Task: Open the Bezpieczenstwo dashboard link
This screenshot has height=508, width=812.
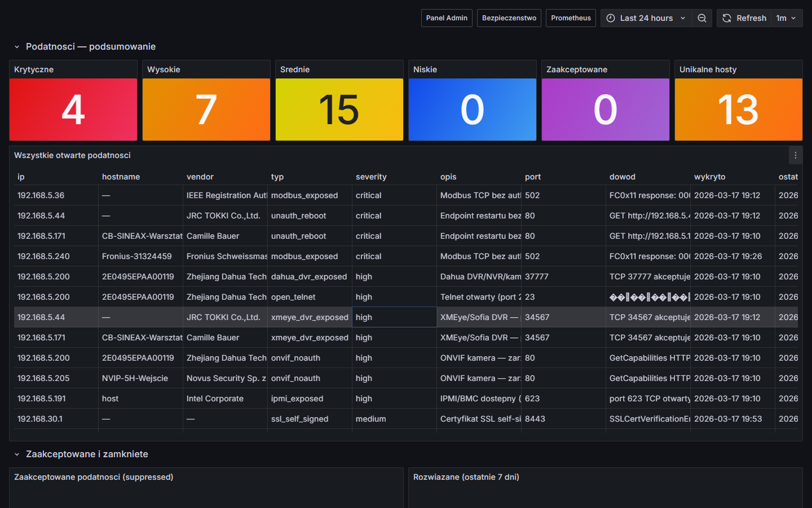Action: pos(509,18)
